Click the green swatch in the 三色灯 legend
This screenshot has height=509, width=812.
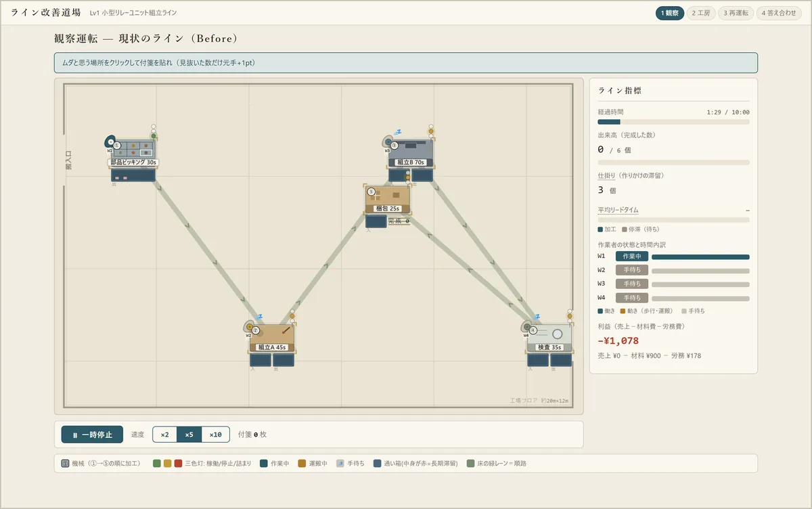click(157, 464)
